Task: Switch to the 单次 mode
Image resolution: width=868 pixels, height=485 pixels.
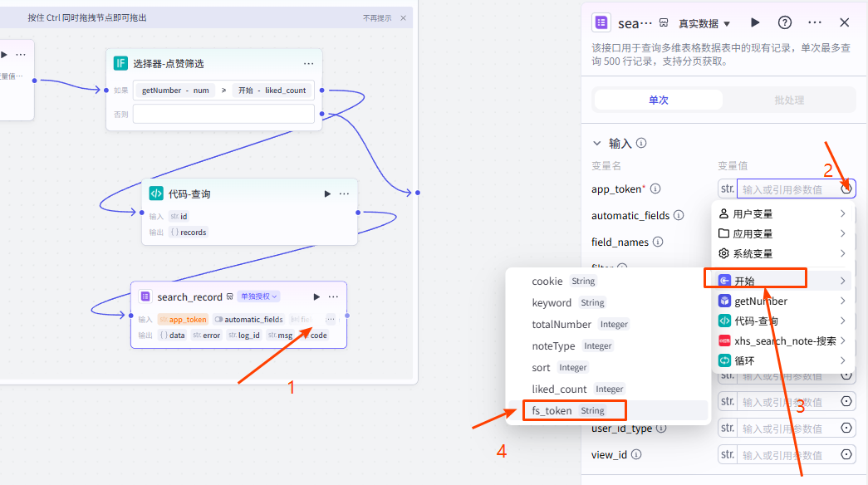Action: [658, 100]
